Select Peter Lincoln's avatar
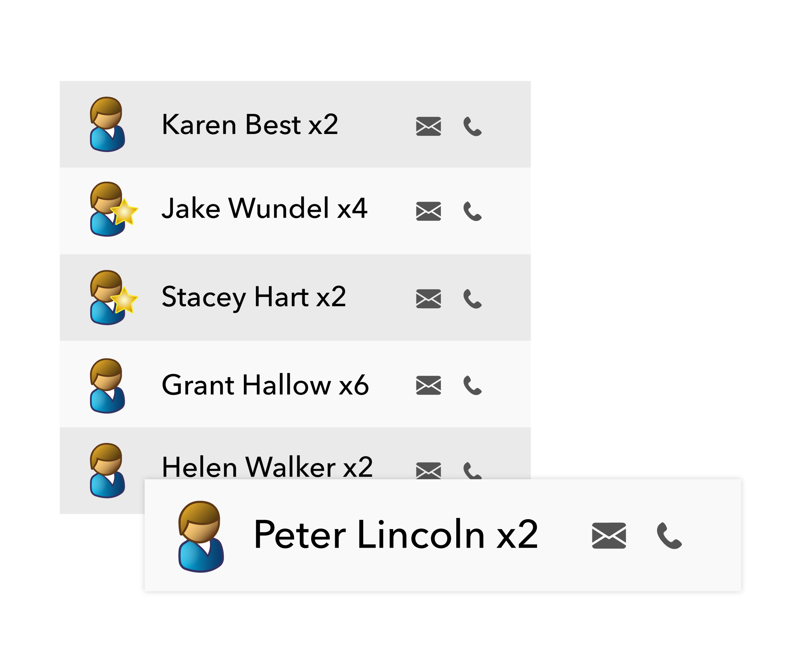796x672 pixels. pos(201,536)
